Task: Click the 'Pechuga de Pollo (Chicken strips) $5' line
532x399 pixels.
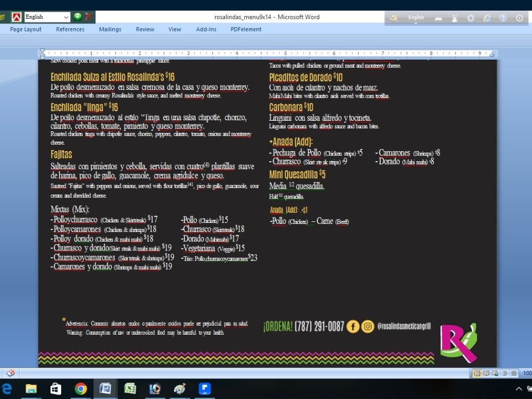Action: 316,153
